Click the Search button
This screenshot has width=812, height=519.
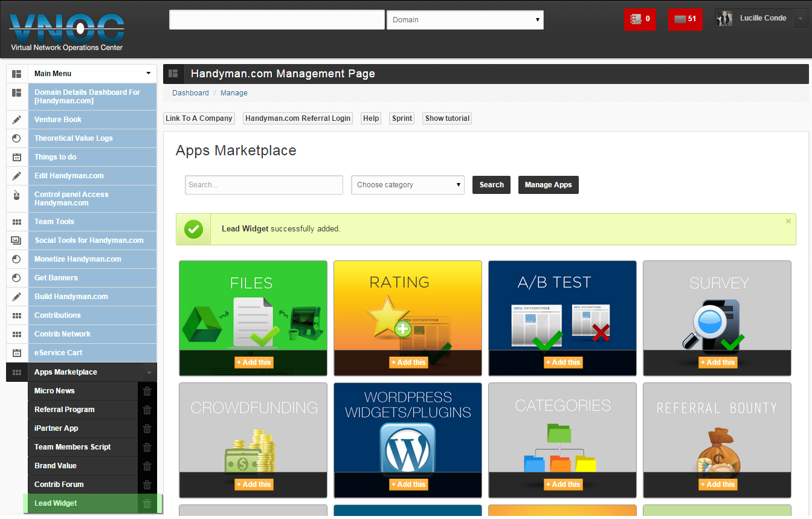click(x=491, y=185)
